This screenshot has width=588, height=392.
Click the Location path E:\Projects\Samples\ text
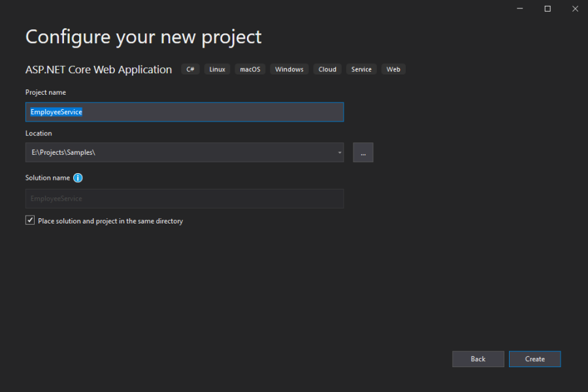tap(63, 152)
